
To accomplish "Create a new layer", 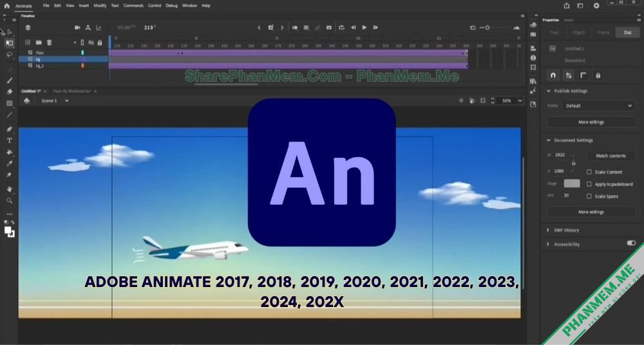I will point(28,42).
